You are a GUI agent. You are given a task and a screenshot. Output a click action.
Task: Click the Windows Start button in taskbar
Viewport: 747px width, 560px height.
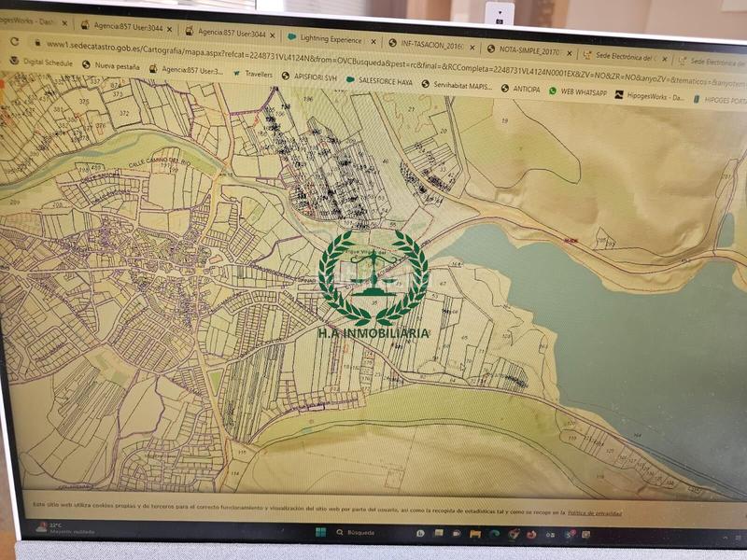point(319,532)
